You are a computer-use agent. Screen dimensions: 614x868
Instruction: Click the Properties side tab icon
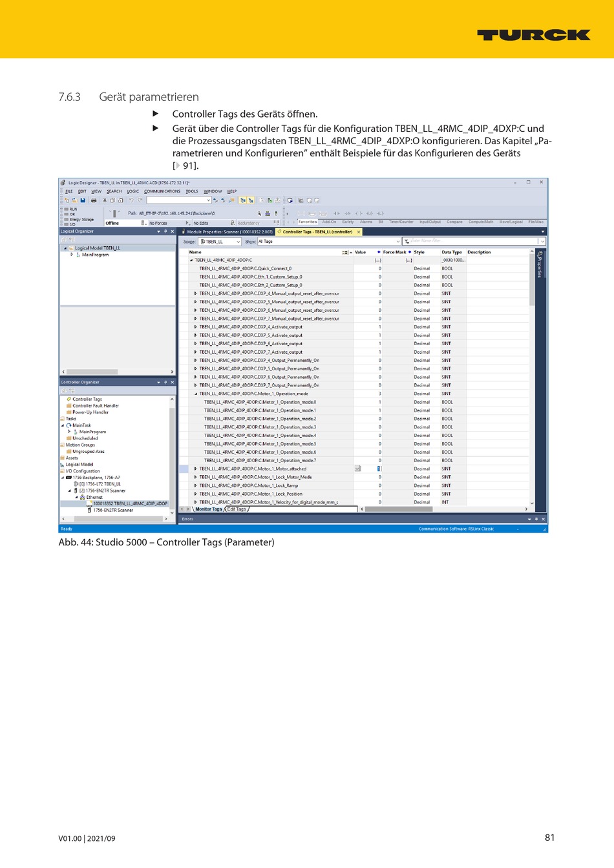[x=539, y=255]
